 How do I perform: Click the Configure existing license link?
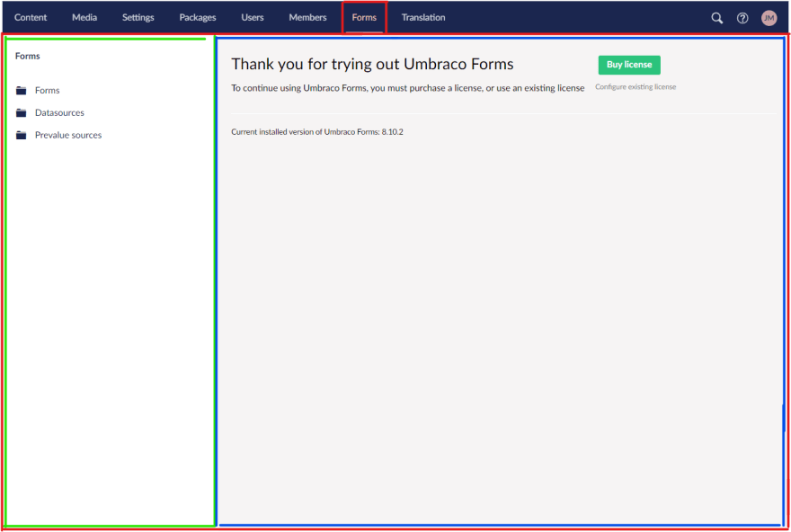pos(635,87)
